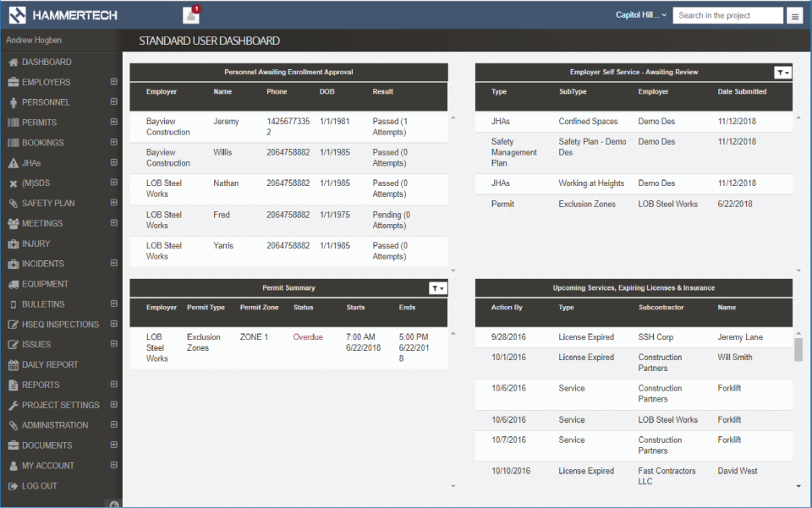The width and height of the screenshot is (812, 508).
Task: Click the Employers briefcase icon
Action: [x=14, y=82]
